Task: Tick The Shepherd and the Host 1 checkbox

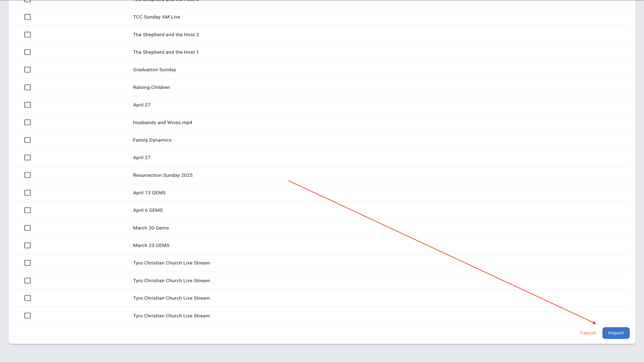Action: coord(28,52)
